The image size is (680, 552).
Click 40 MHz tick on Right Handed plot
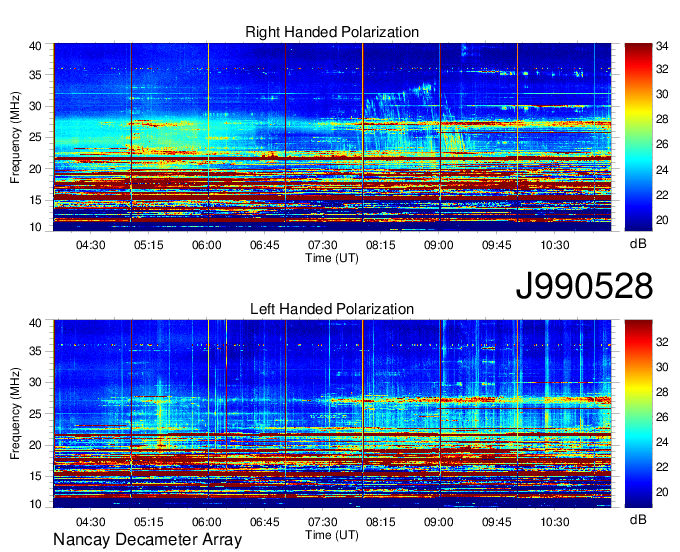click(36, 46)
